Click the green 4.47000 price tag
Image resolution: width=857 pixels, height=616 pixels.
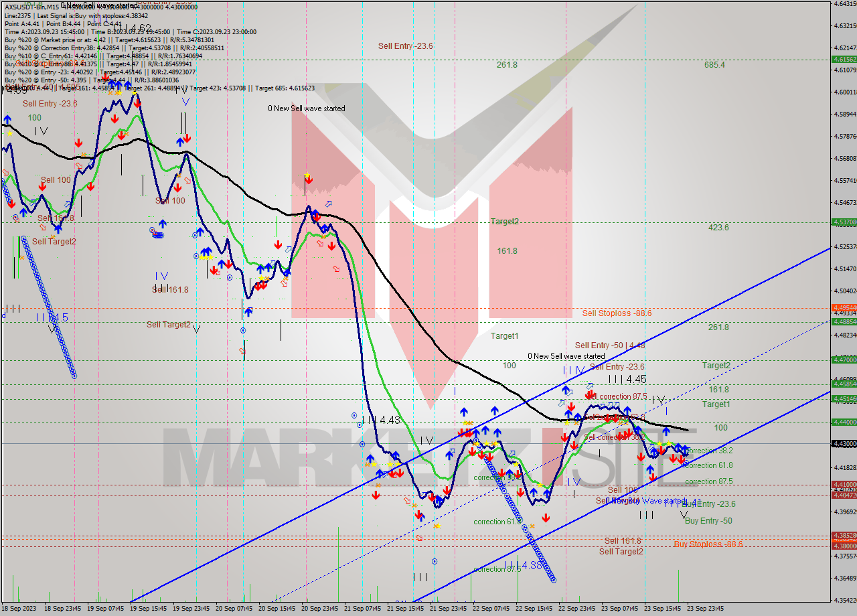844,360
